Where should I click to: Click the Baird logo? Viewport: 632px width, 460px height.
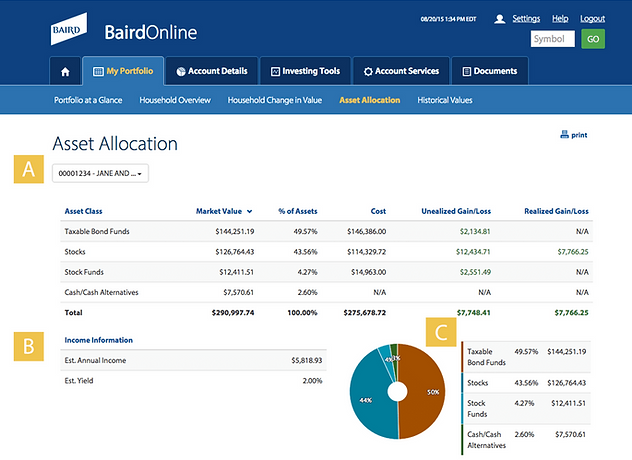click(69, 29)
